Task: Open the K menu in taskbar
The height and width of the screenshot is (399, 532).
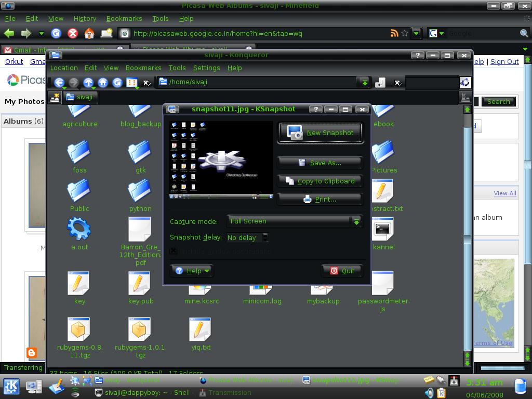Action: point(11,387)
